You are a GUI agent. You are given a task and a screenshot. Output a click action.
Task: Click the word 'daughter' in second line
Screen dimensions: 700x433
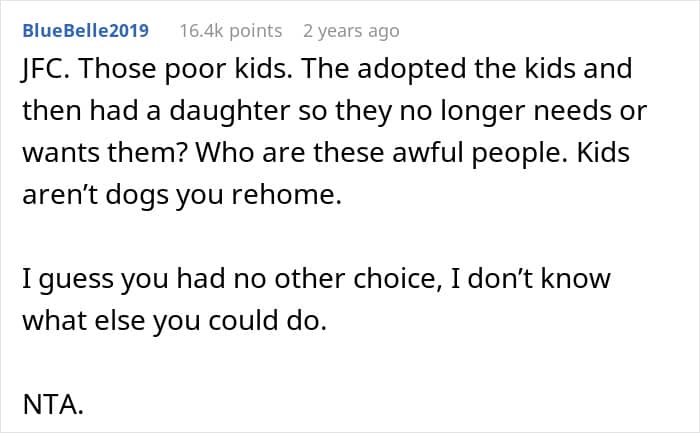[229, 111]
